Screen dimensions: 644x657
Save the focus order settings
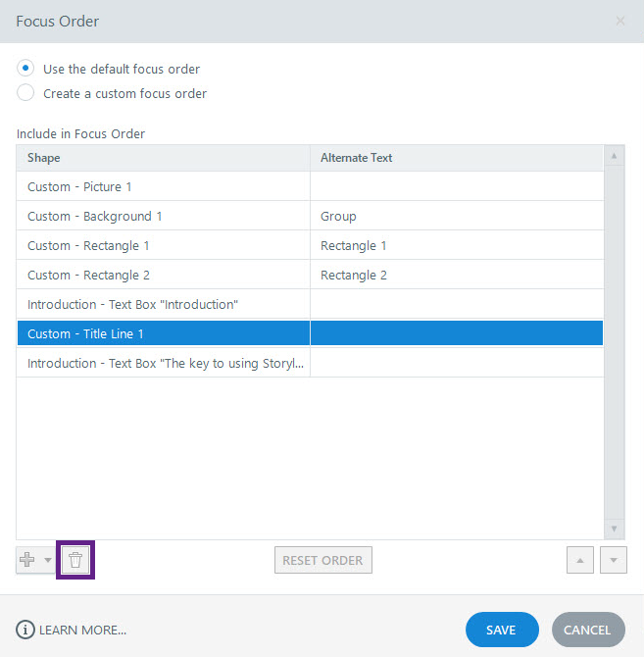click(x=501, y=630)
